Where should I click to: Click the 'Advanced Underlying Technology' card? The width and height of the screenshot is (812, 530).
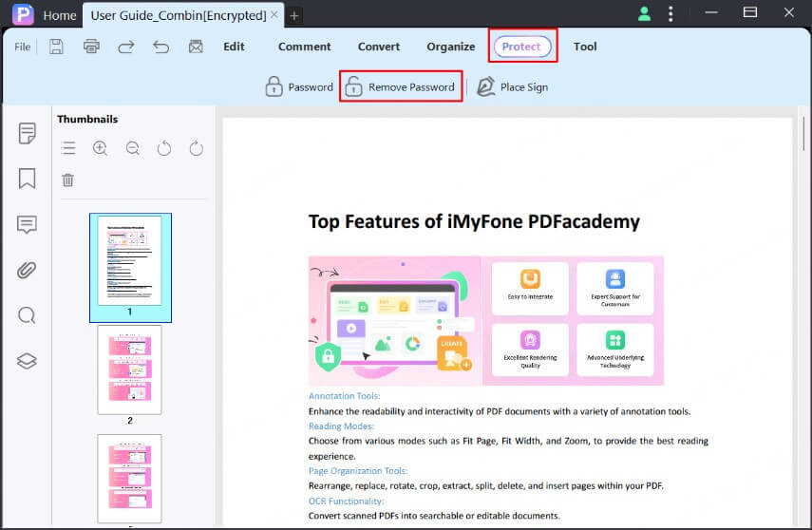point(615,350)
